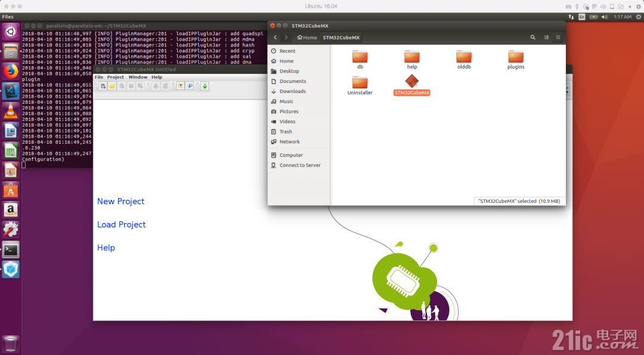Open the Help menu in STM32CubeMX
The width and height of the screenshot is (644, 355).
coord(157,77)
